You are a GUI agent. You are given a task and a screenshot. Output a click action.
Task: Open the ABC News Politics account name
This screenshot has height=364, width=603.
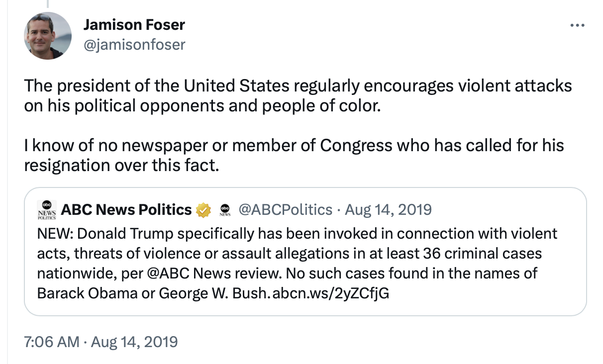126,210
